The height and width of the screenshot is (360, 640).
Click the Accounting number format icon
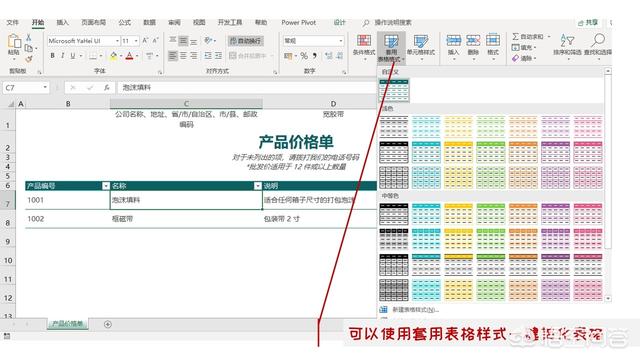click(x=288, y=56)
